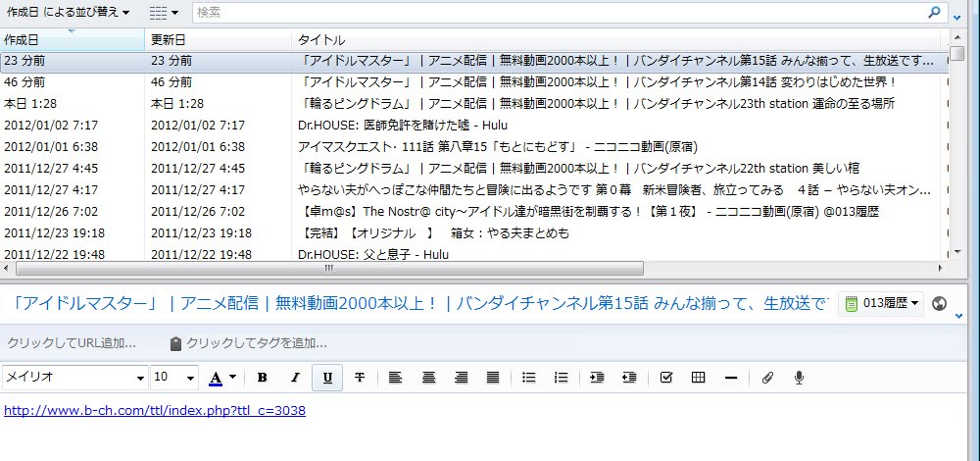This screenshot has height=461, width=980.
Task: Justify text alignment
Action: click(493, 378)
